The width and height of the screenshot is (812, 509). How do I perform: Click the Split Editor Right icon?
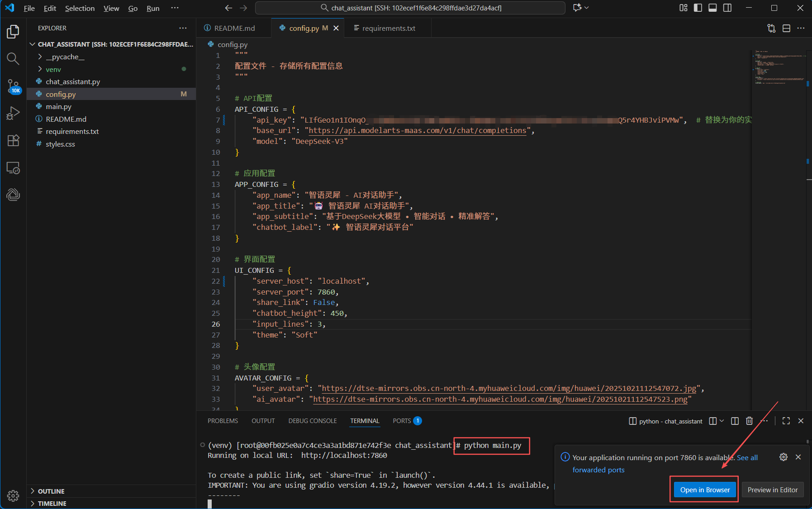pos(786,28)
